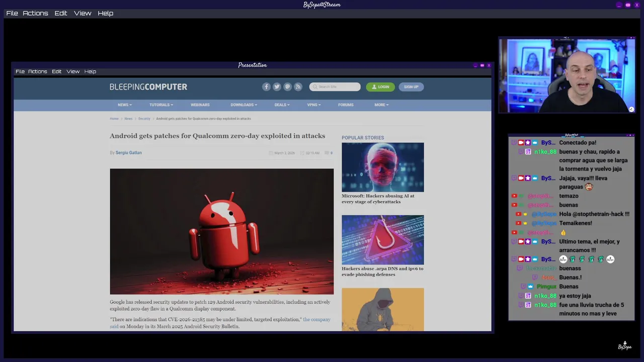
Task: Open the WEBINARS navigation item
Action: (200, 105)
